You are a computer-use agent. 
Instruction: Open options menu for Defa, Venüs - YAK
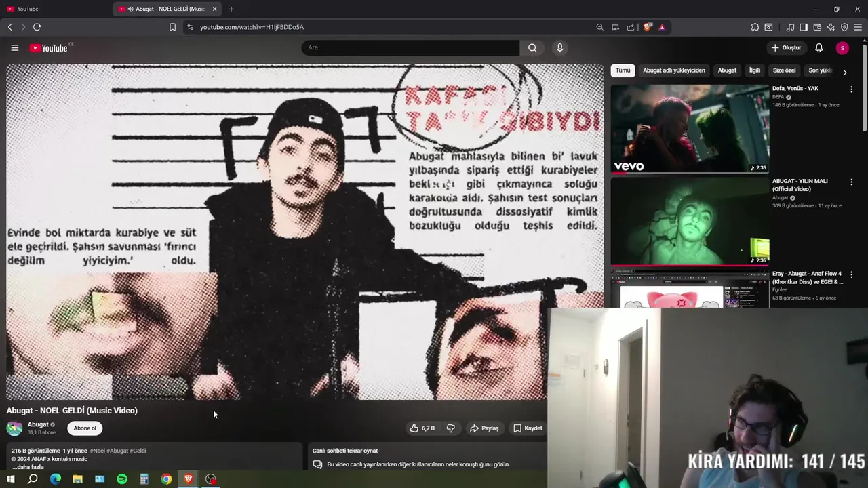coord(851,89)
